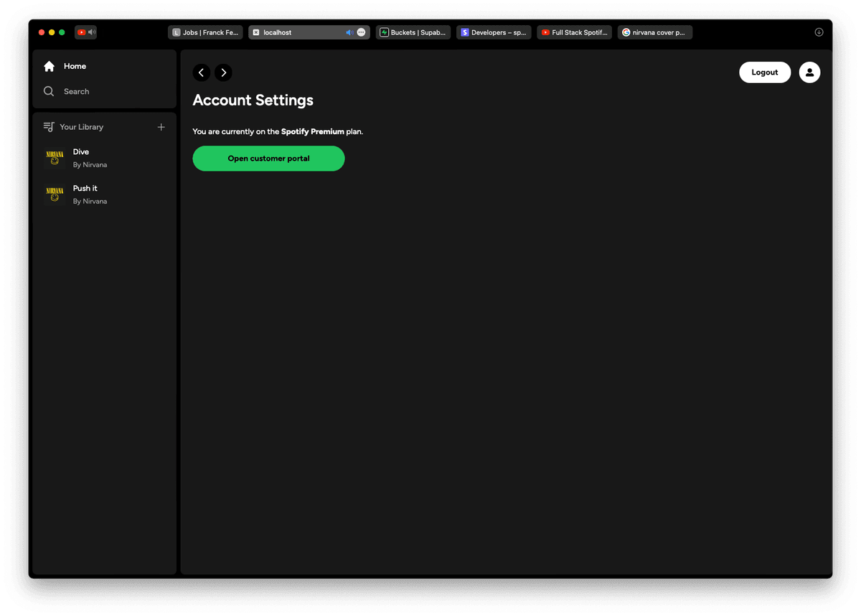The height and width of the screenshot is (616, 861).
Task: Select the Dive song in the library
Action: (104, 158)
